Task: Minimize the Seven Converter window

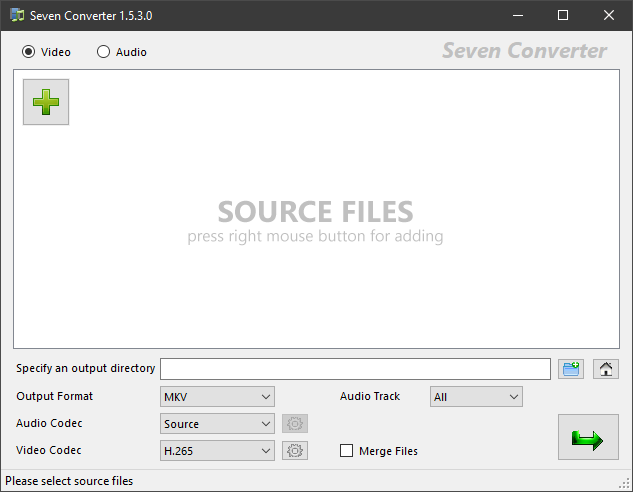Action: click(x=518, y=15)
